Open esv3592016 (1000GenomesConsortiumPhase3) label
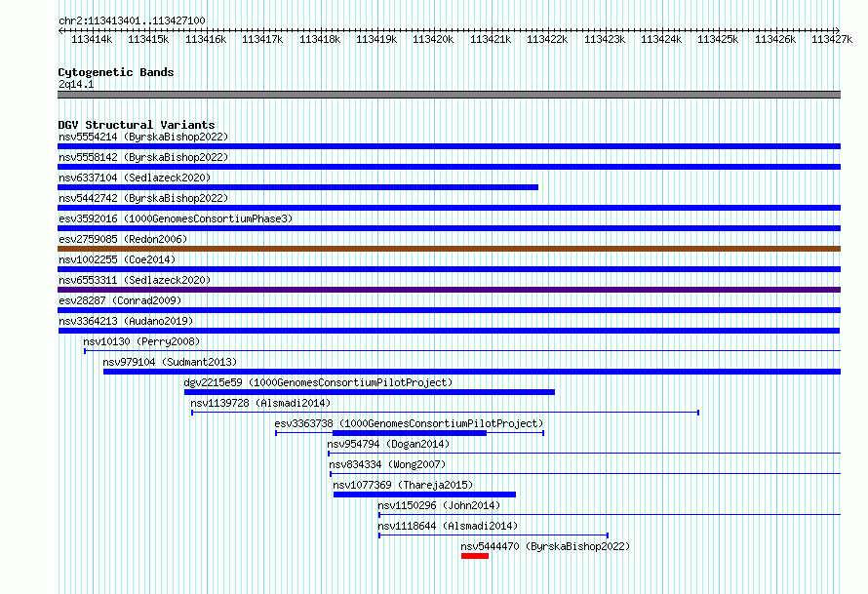Image resolution: width=868 pixels, height=594 pixels. (176, 218)
